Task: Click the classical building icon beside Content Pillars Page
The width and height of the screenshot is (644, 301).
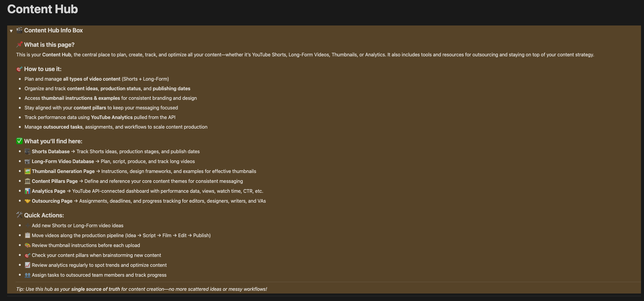Action: 28,181
